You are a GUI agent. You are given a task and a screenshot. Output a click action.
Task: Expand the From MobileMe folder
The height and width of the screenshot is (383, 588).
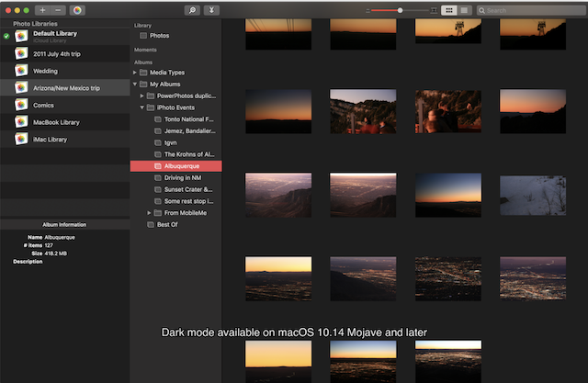click(x=149, y=212)
